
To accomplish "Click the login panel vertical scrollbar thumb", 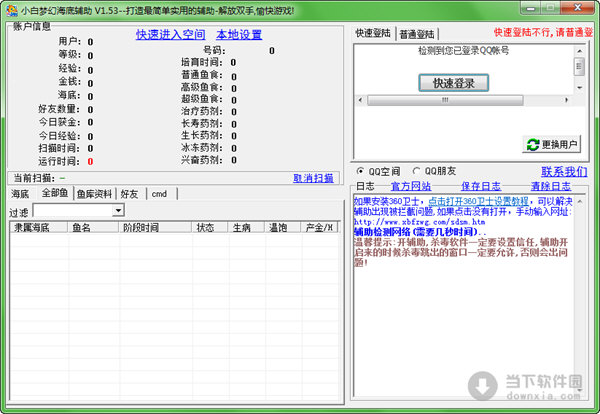I will (579, 66).
